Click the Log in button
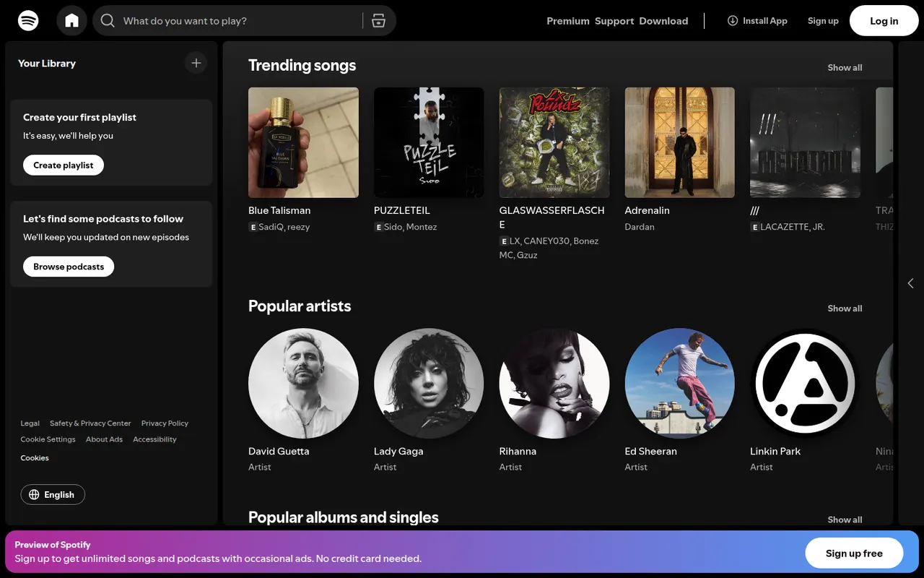 tap(884, 21)
